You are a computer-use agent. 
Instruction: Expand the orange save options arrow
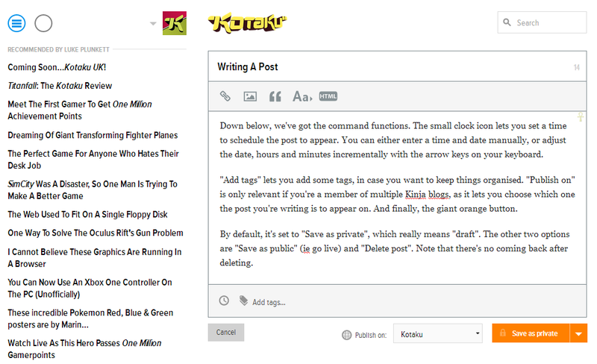pyautogui.click(x=579, y=333)
